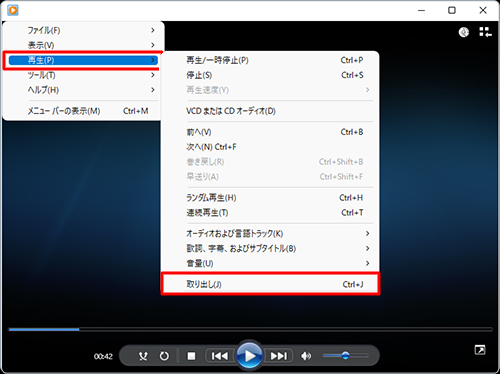Image resolution: width=500 pixels, height=374 pixels.
Task: Click the large Play button
Action: [x=249, y=356]
